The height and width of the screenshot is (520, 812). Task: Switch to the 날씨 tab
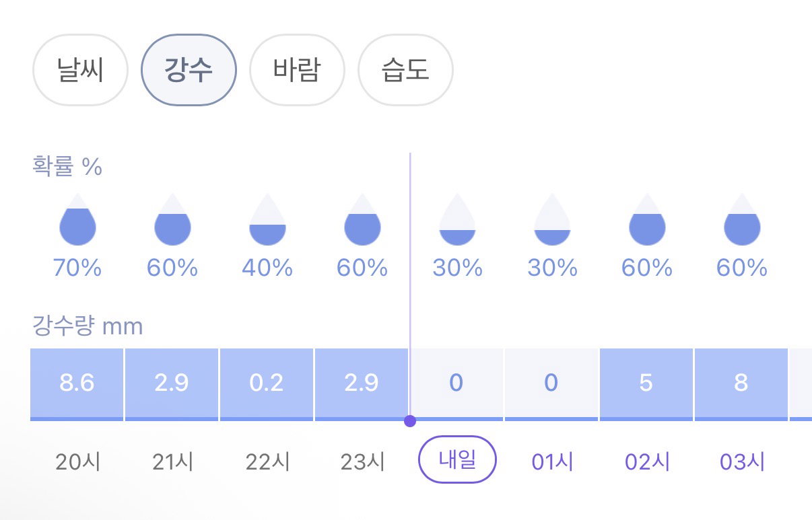(x=80, y=70)
